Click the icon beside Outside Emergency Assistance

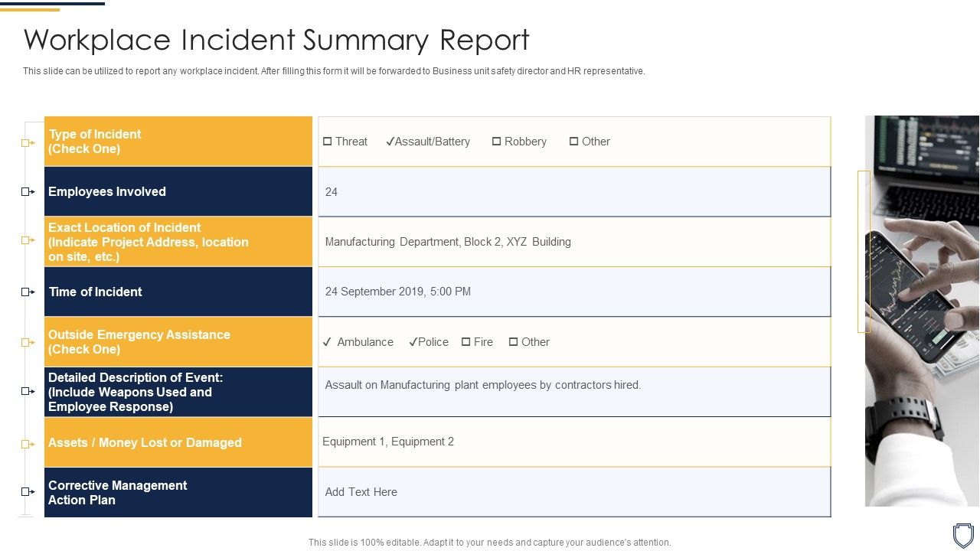pyautogui.click(x=27, y=341)
